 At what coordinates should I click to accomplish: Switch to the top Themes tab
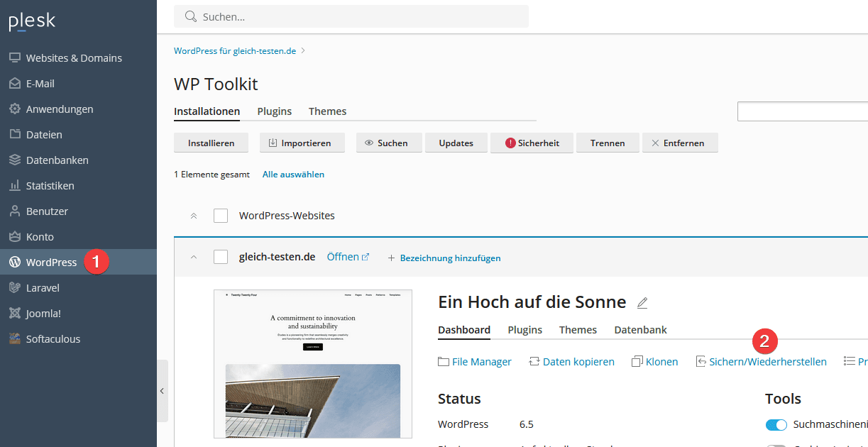[x=327, y=111]
